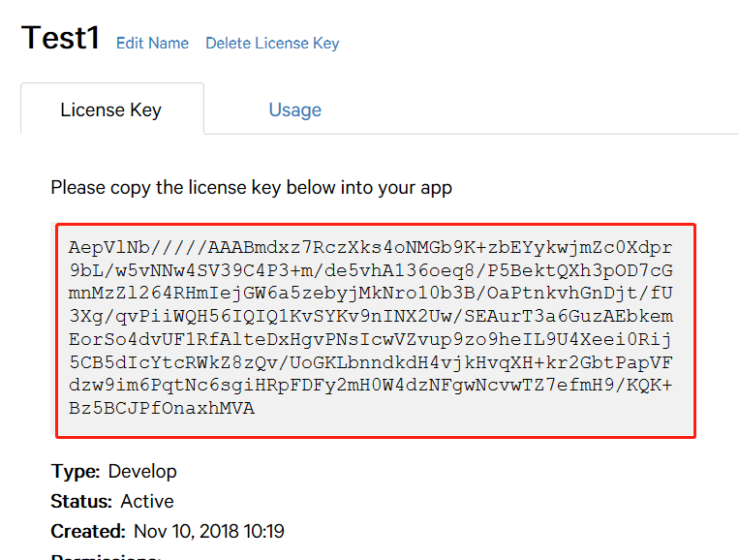Click the license key line starting with EorSo4dv
This screenshot has width=738, height=560.
pyautogui.click(x=370, y=339)
